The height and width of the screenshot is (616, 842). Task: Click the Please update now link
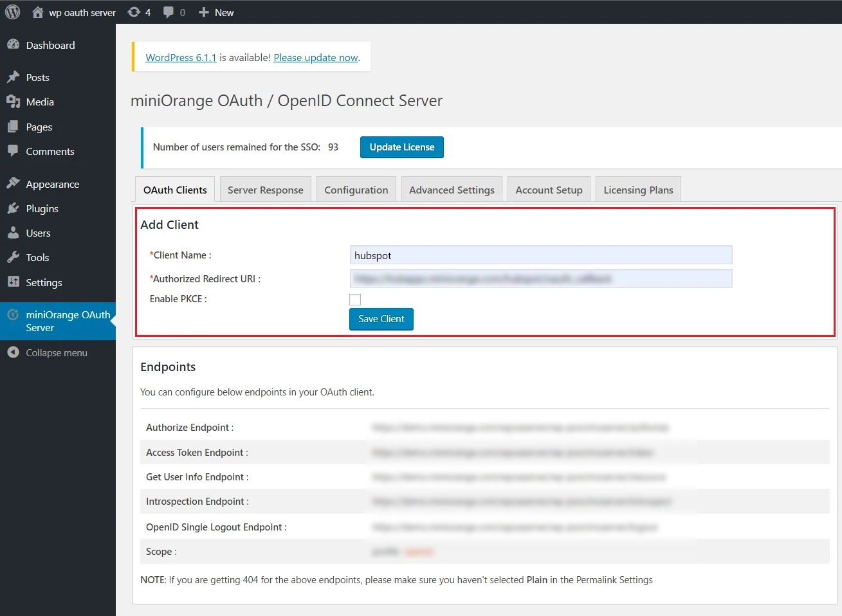pyautogui.click(x=316, y=57)
